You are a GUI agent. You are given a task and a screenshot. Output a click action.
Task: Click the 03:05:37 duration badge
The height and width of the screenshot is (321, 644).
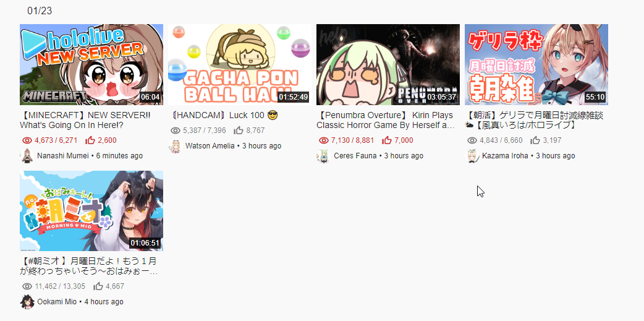[441, 97]
